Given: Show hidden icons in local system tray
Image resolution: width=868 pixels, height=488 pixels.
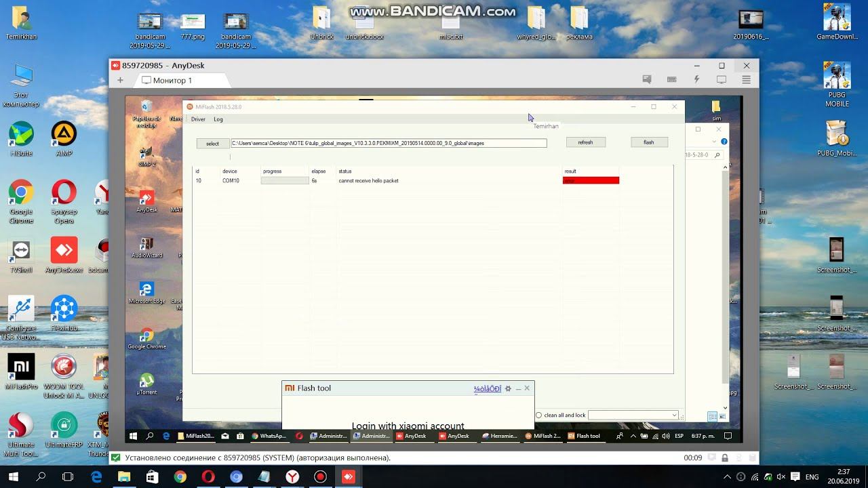Looking at the screenshot, I should click(x=728, y=476).
